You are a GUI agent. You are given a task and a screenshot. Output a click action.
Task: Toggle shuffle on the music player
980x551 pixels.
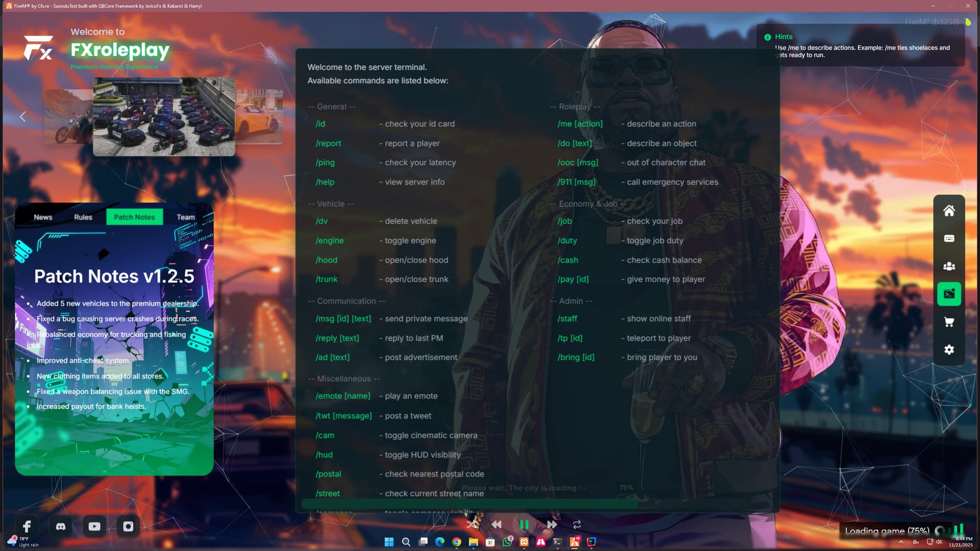(x=472, y=524)
